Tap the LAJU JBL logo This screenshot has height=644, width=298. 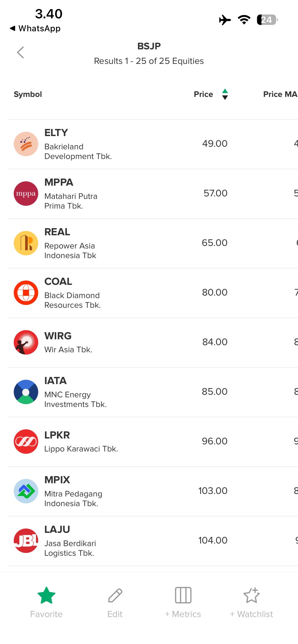[x=26, y=541]
